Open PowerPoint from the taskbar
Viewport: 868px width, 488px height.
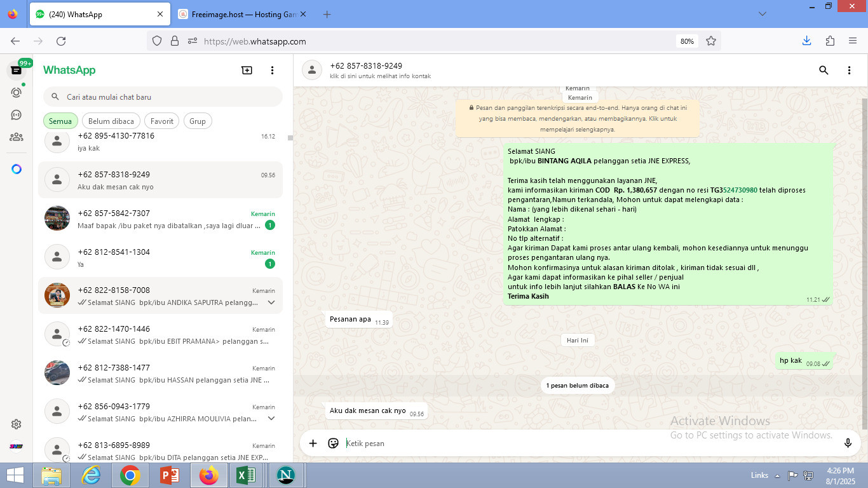(169, 475)
